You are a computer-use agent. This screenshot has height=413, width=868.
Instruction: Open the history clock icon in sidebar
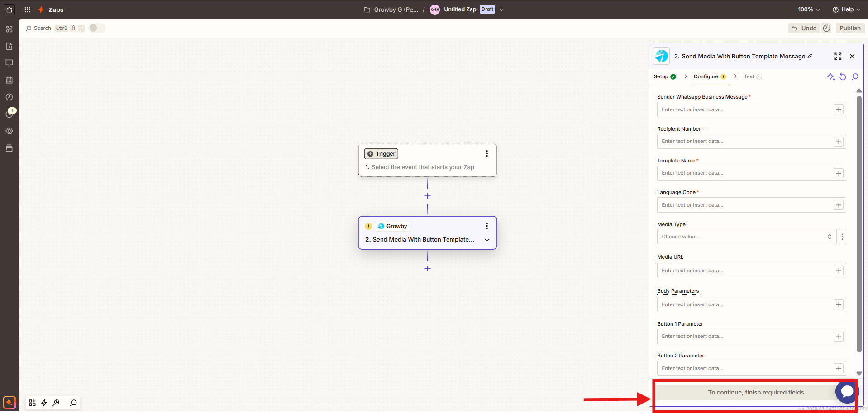[9, 97]
